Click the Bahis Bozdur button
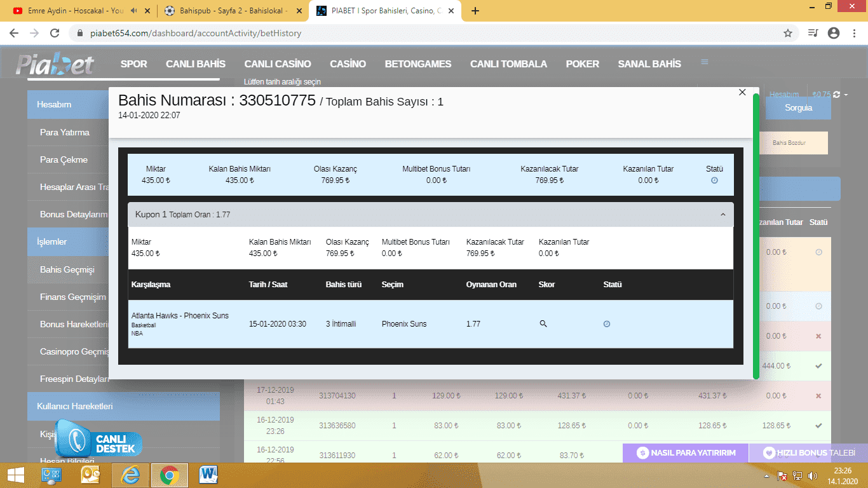The height and width of the screenshot is (488, 868). tap(789, 143)
